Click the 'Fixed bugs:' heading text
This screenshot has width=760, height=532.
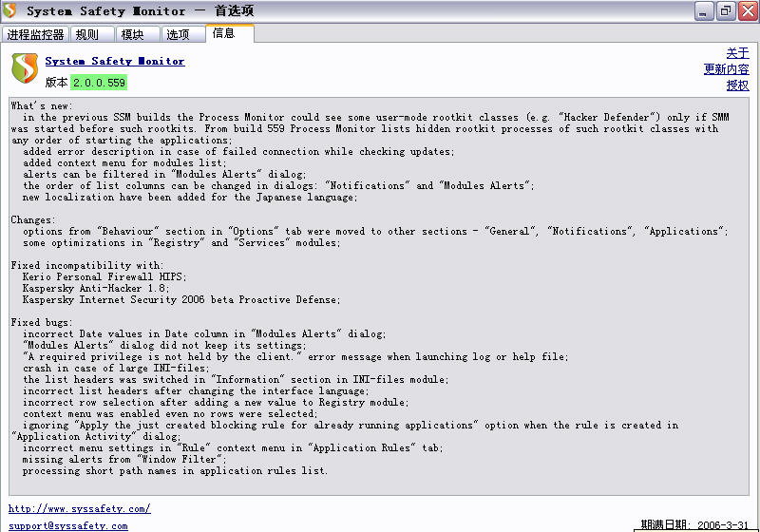42,323
